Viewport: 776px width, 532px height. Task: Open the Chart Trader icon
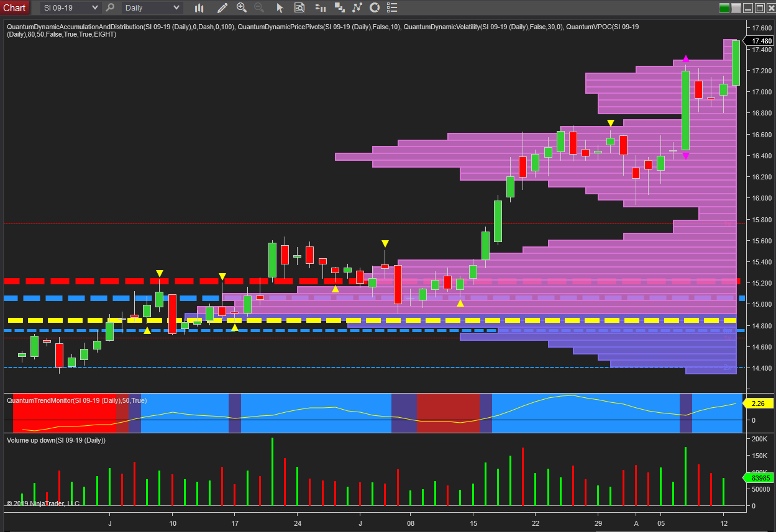pyautogui.click(x=321, y=8)
